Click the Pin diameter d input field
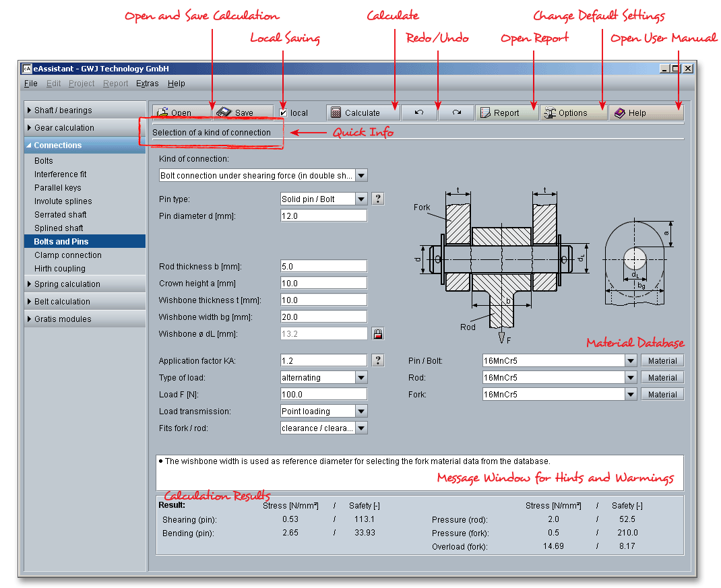Screen dimensions: 721x588 coord(323,216)
